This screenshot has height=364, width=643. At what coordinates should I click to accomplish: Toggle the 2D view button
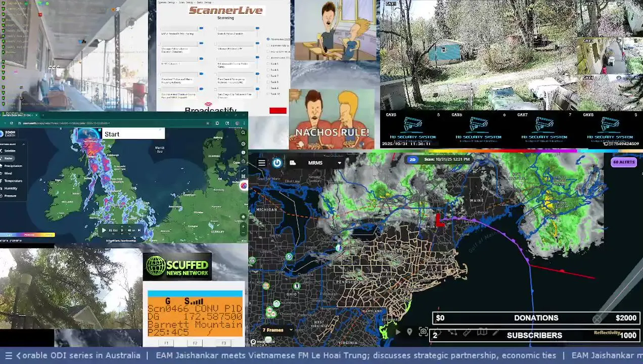tap(412, 159)
